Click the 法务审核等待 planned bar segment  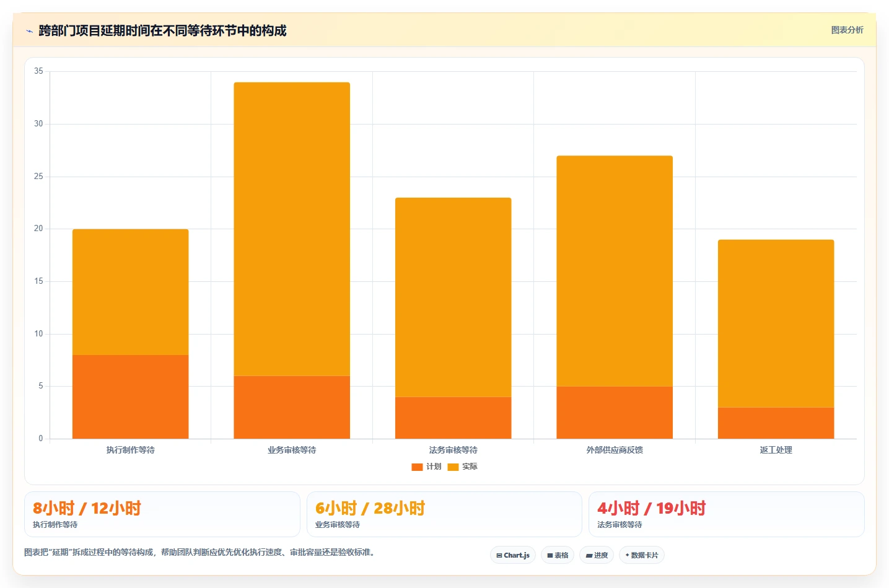[453, 418]
